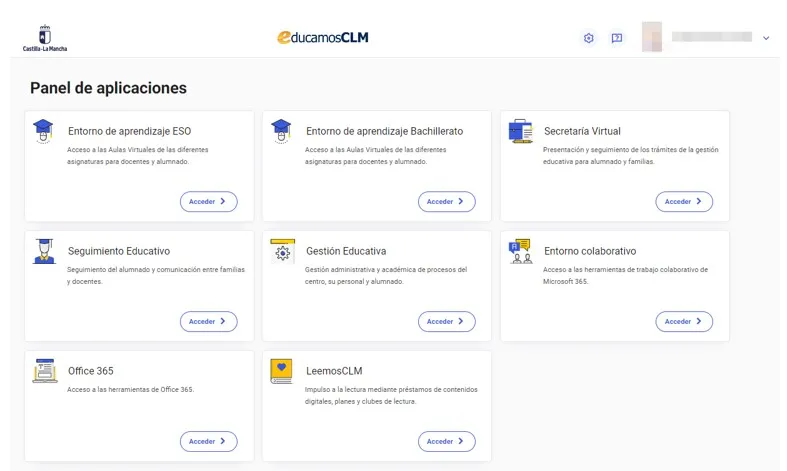787x471 pixels.
Task: Access LeemosCLM via Acceder button
Action: 447,441
